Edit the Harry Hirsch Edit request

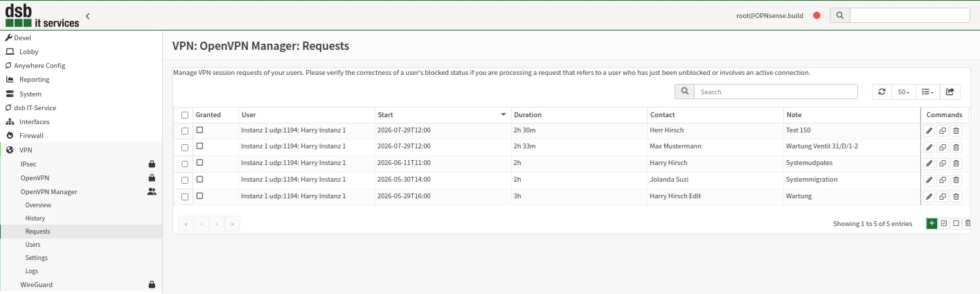(x=929, y=197)
